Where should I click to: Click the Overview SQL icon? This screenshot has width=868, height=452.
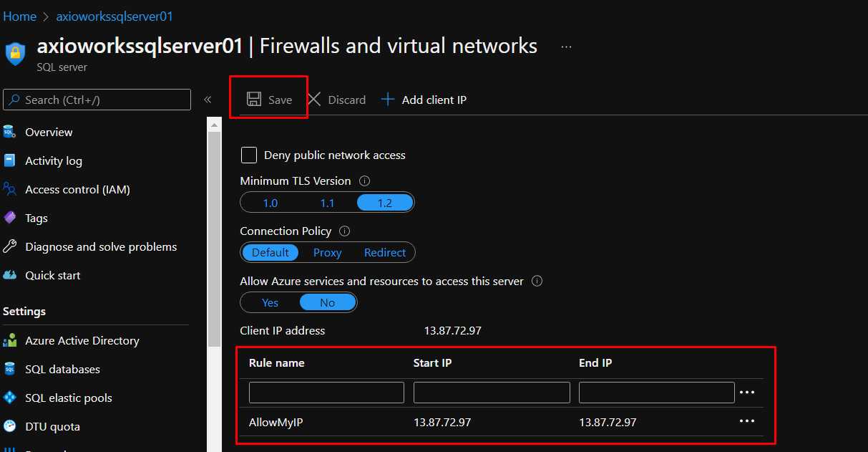click(10, 132)
